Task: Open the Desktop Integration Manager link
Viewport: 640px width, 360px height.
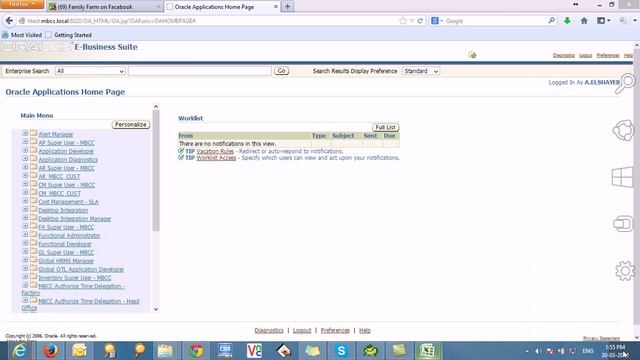Action: [75, 219]
